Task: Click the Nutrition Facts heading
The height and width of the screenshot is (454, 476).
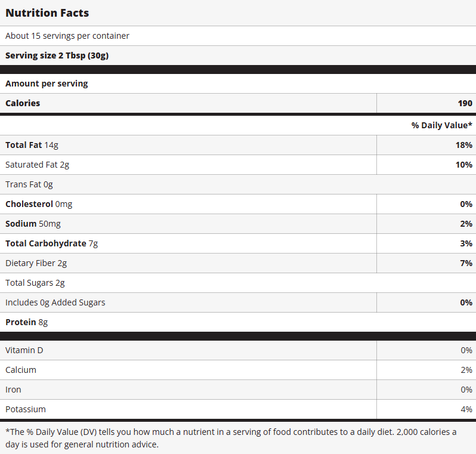Action: coord(47,13)
